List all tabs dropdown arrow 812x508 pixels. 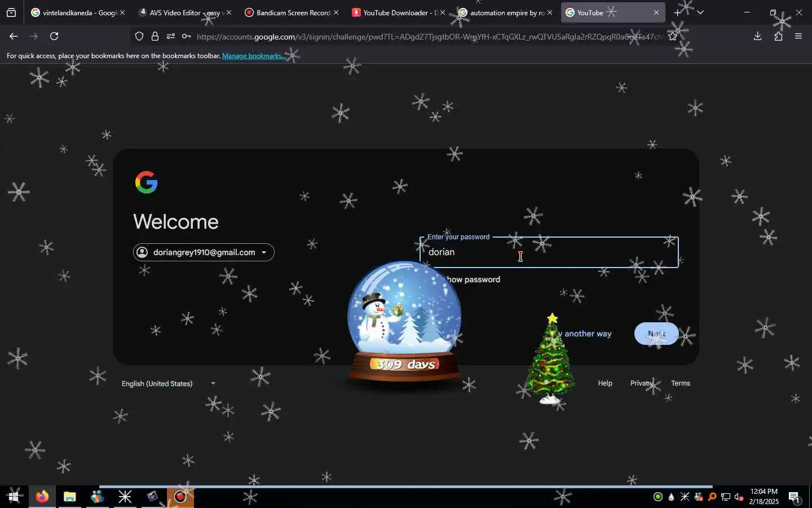[x=700, y=12]
